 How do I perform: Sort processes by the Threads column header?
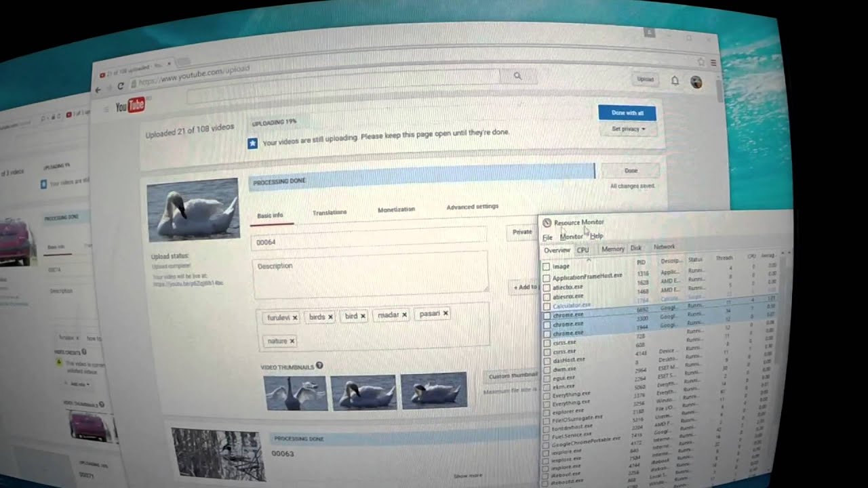tap(724, 258)
